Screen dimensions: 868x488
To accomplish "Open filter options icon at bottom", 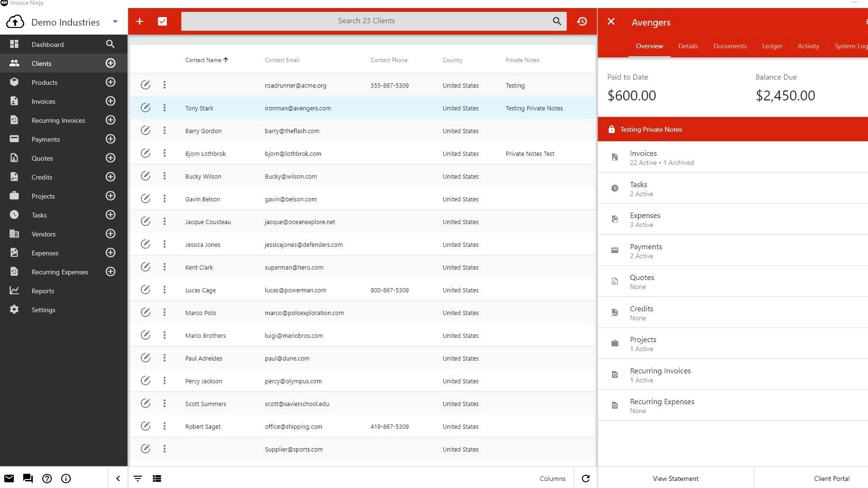I will tap(137, 479).
